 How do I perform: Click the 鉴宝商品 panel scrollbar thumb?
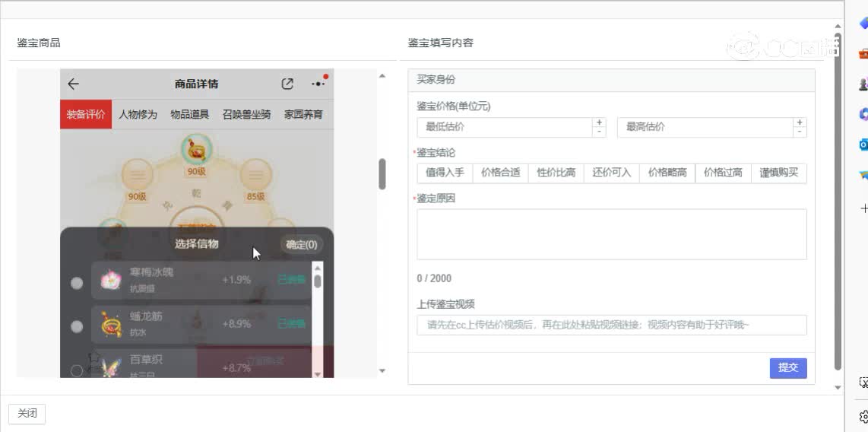pos(382,174)
